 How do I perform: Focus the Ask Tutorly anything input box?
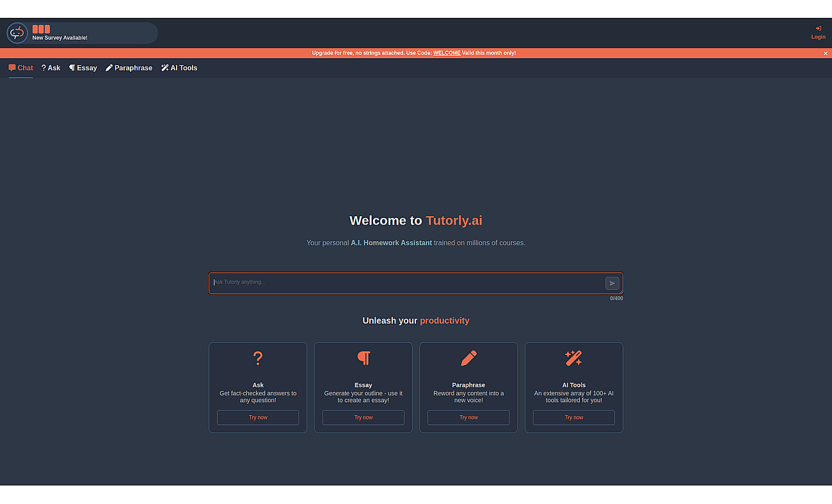(416, 283)
